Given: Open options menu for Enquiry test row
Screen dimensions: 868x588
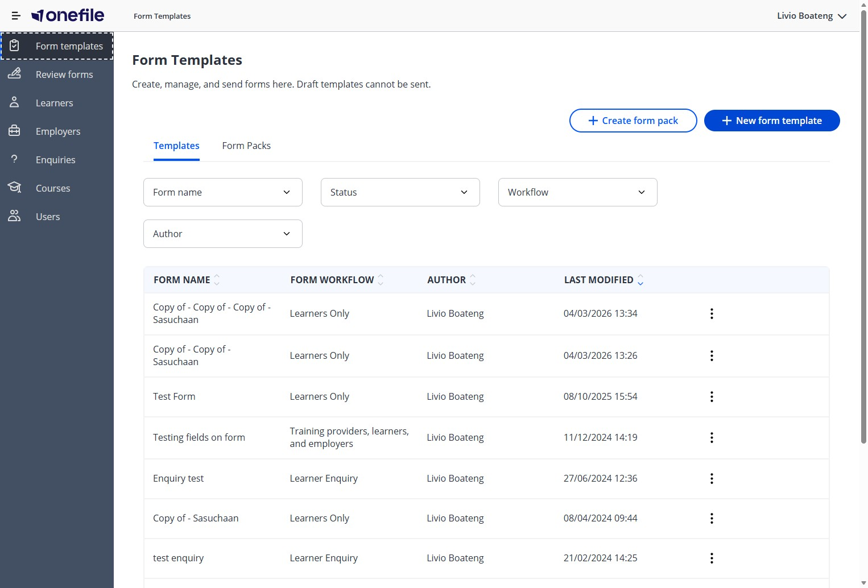Looking at the screenshot, I should click(712, 479).
